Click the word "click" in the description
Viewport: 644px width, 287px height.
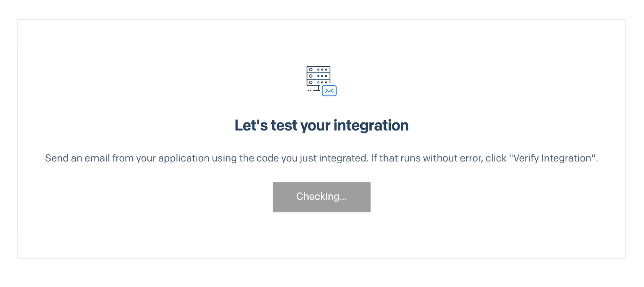[x=496, y=158]
